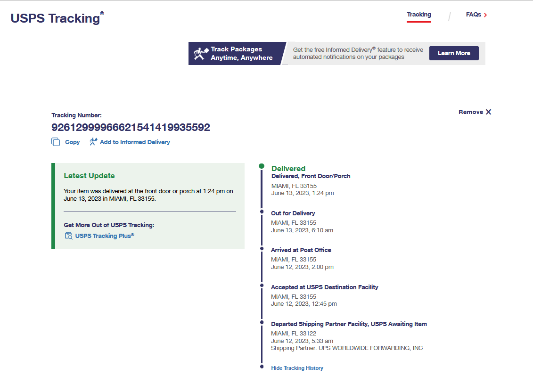The width and height of the screenshot is (533, 392).
Task: Click the USPS Tracking Plus document icon
Action: [x=68, y=236]
